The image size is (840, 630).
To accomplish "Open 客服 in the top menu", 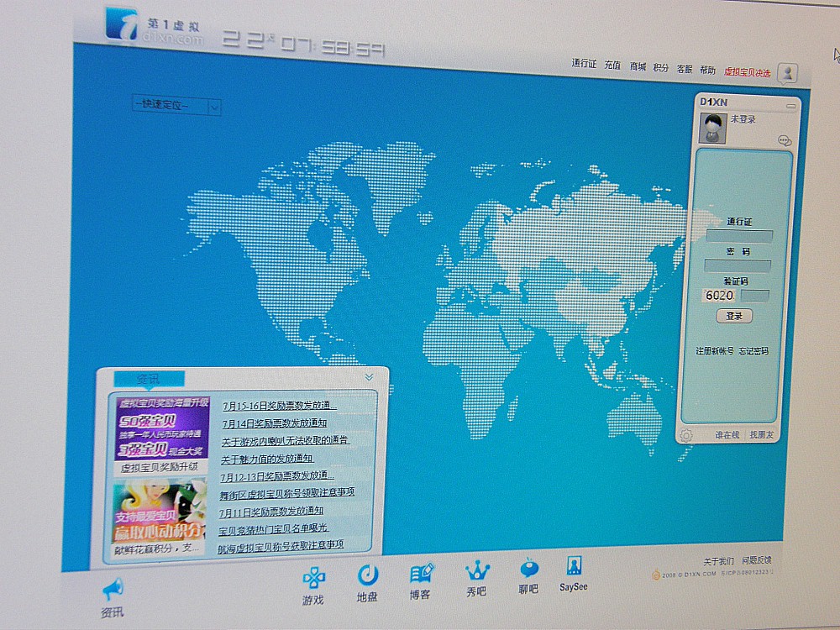I will [684, 69].
